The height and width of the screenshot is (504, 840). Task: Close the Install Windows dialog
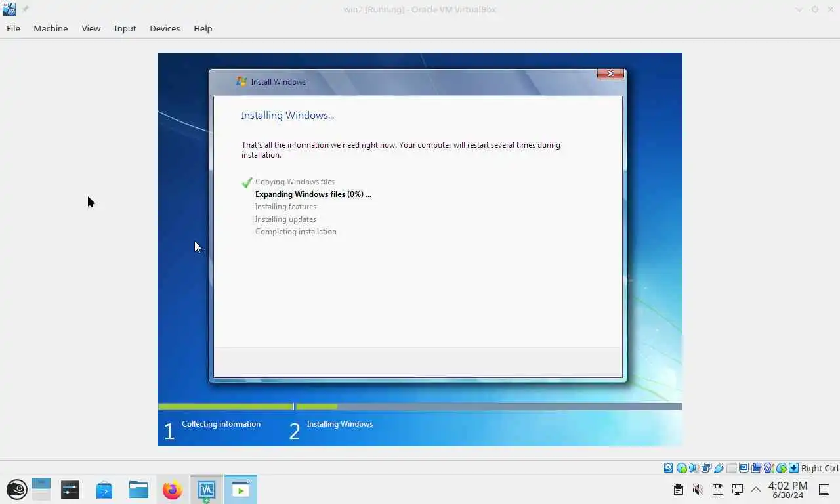tap(610, 74)
